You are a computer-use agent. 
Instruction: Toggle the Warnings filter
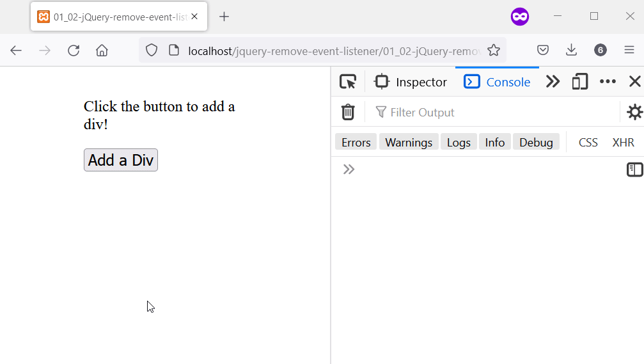click(409, 142)
